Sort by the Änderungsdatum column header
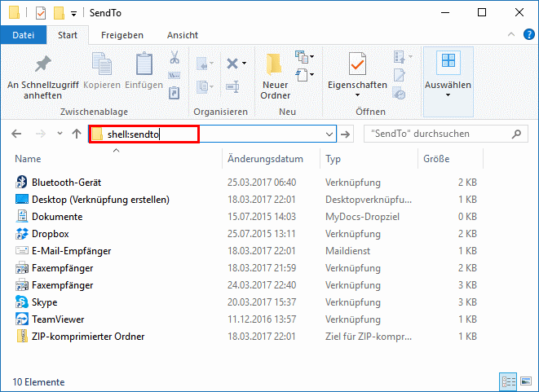Image resolution: width=539 pixels, height=392 pixels. (x=265, y=159)
